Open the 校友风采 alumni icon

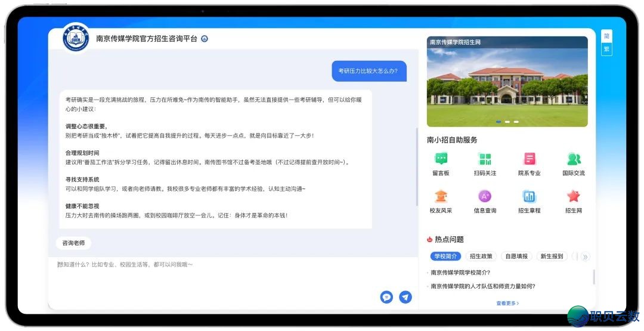coord(441,196)
